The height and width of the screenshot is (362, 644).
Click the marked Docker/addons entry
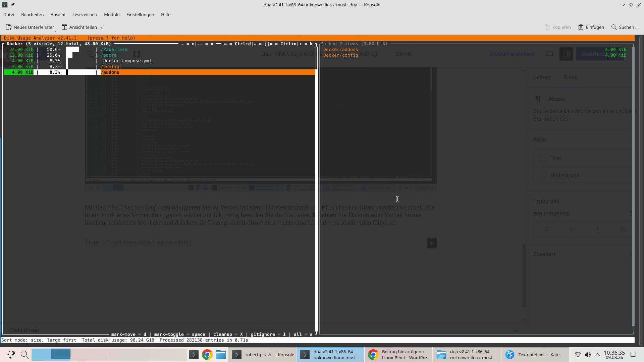point(340,50)
